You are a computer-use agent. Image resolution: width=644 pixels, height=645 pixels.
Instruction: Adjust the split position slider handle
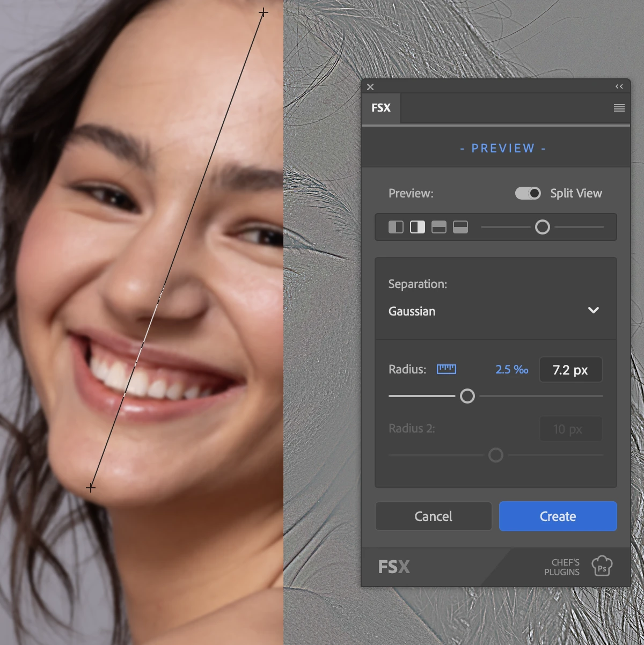pos(543,227)
